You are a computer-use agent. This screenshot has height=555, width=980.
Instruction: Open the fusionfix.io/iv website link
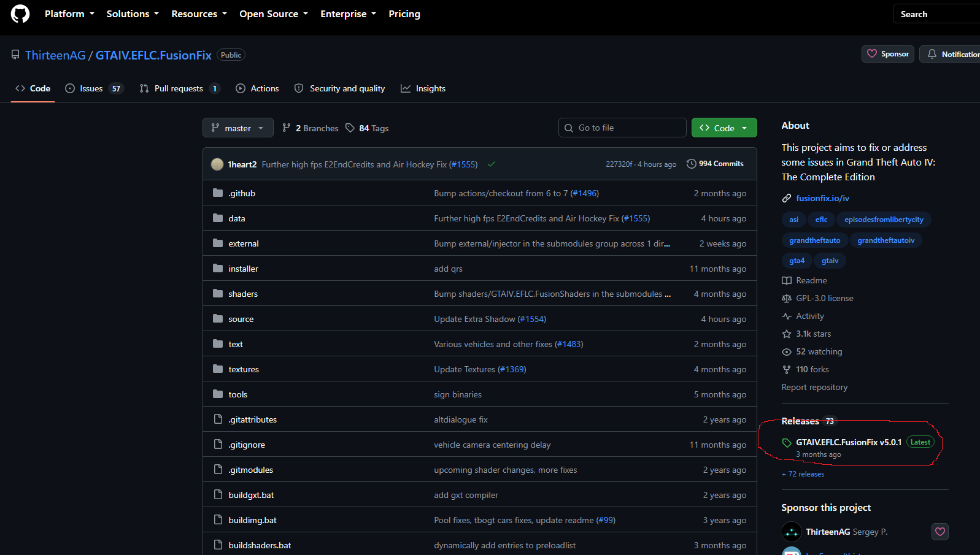(x=822, y=198)
